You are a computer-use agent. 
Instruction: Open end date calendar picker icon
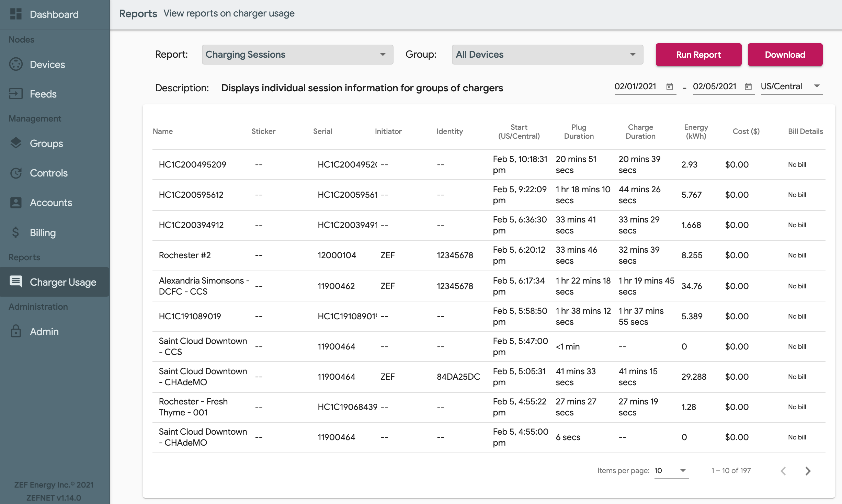click(748, 87)
